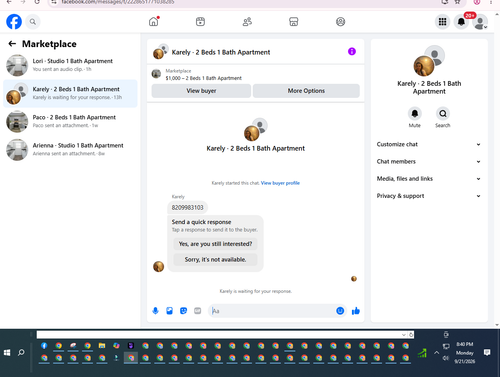
Task: Open the notifications bell with 20+ badge
Action: click(461, 22)
